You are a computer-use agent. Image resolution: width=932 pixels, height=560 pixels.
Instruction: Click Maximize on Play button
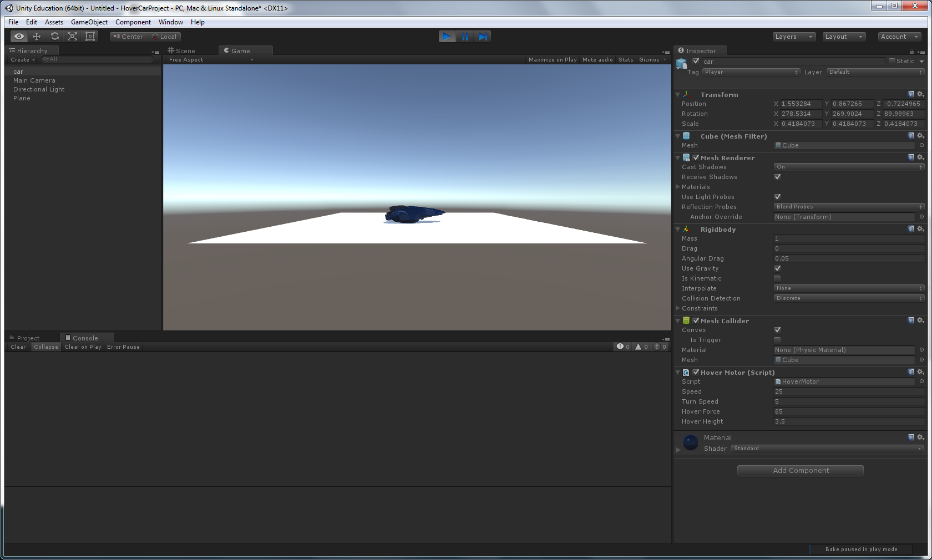(x=553, y=60)
